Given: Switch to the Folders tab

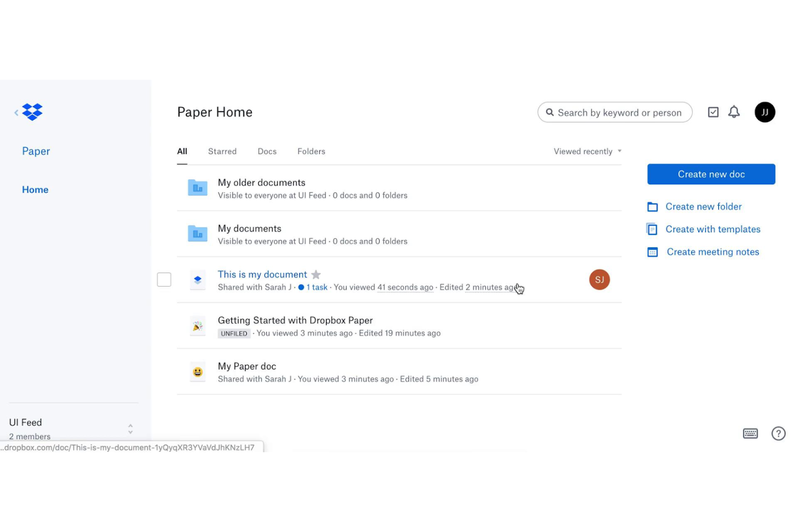Looking at the screenshot, I should (311, 151).
